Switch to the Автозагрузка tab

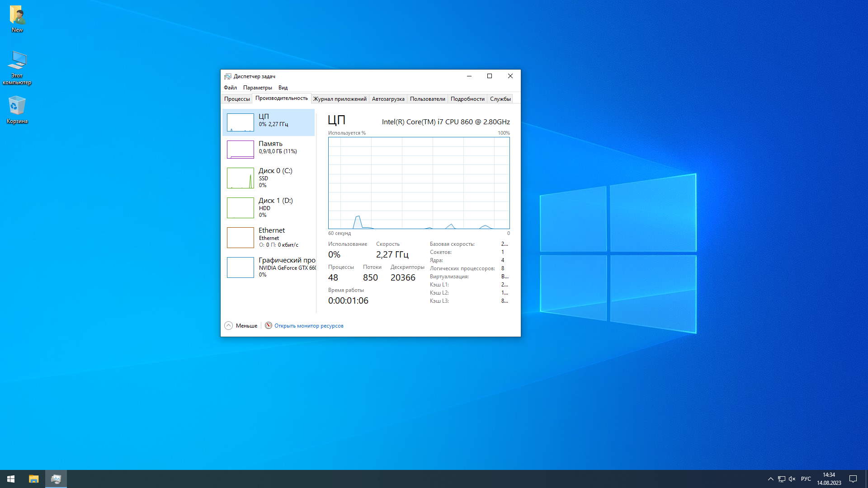click(x=388, y=99)
